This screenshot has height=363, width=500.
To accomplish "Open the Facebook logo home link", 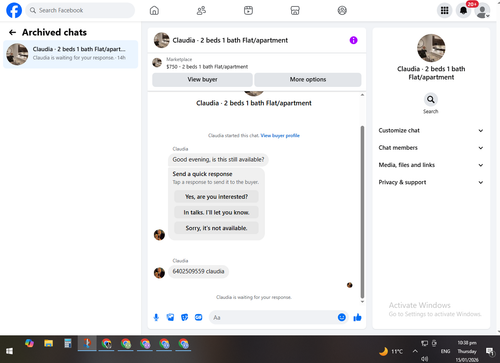I will coord(14,10).
